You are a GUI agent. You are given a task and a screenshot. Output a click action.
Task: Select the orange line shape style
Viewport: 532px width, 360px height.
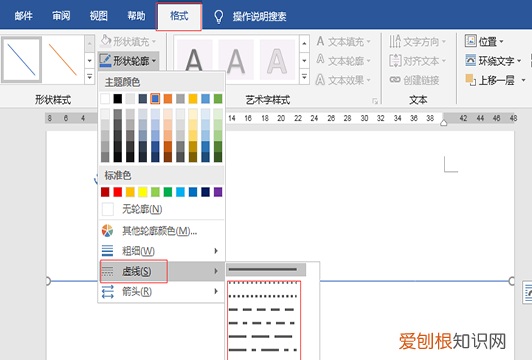[x=63, y=59]
